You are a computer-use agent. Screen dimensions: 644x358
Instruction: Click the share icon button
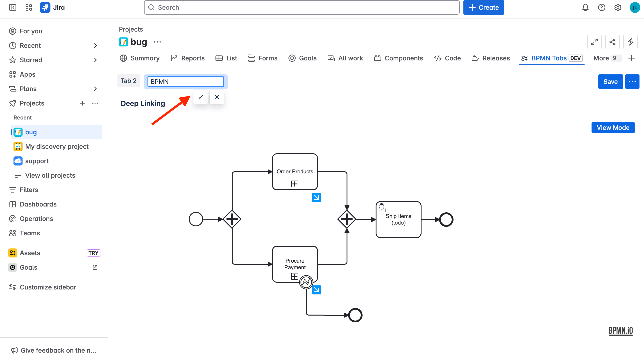pyautogui.click(x=612, y=42)
